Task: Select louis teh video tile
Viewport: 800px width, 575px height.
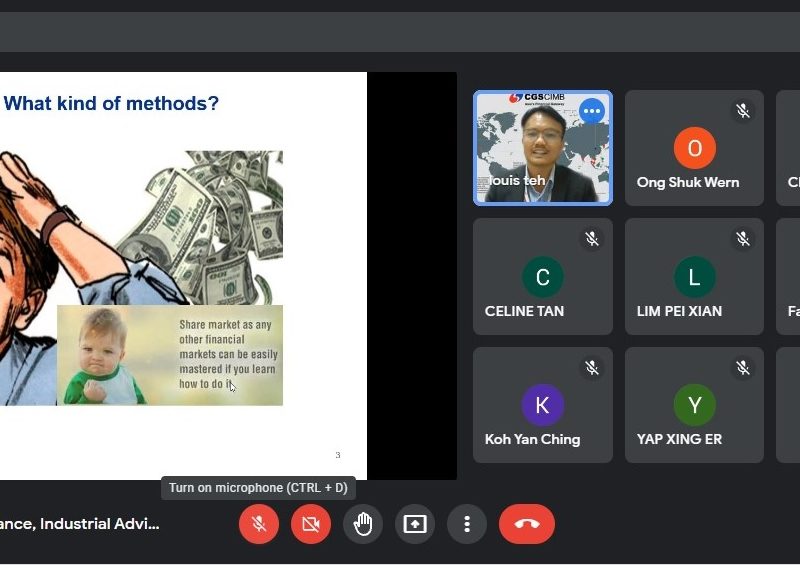Action: [x=543, y=148]
